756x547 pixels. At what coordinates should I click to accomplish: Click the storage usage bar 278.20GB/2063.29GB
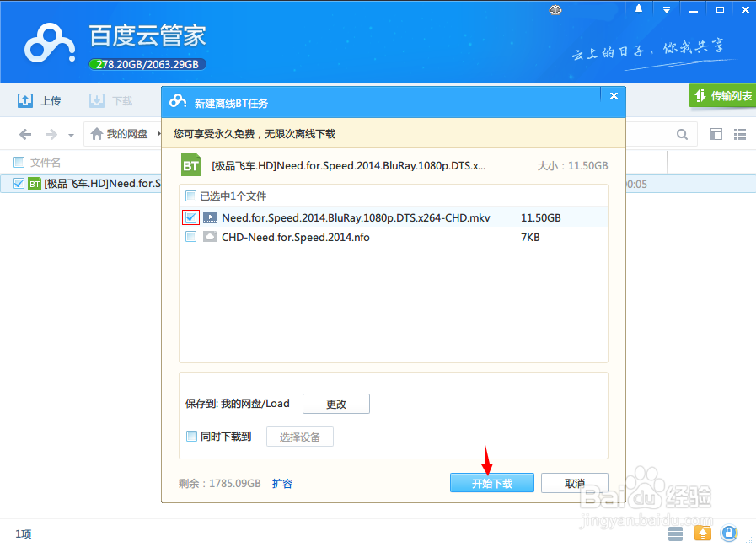(x=147, y=64)
